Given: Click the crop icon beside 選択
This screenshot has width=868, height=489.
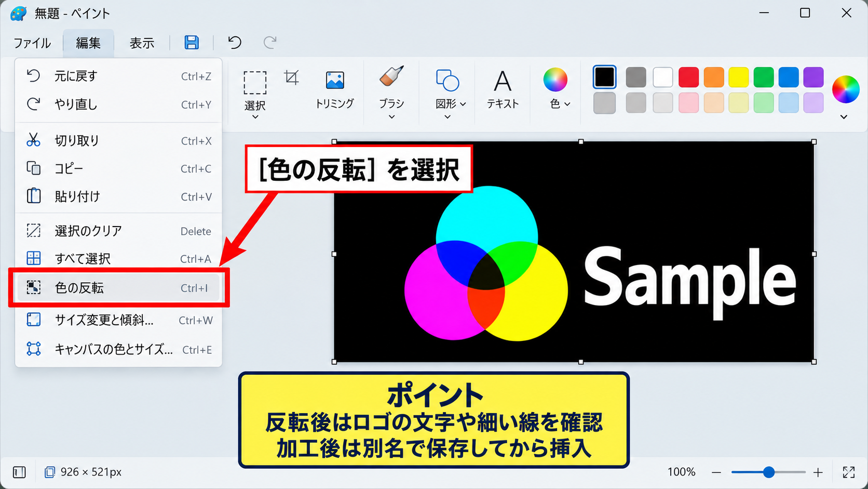Looking at the screenshot, I should click(292, 77).
